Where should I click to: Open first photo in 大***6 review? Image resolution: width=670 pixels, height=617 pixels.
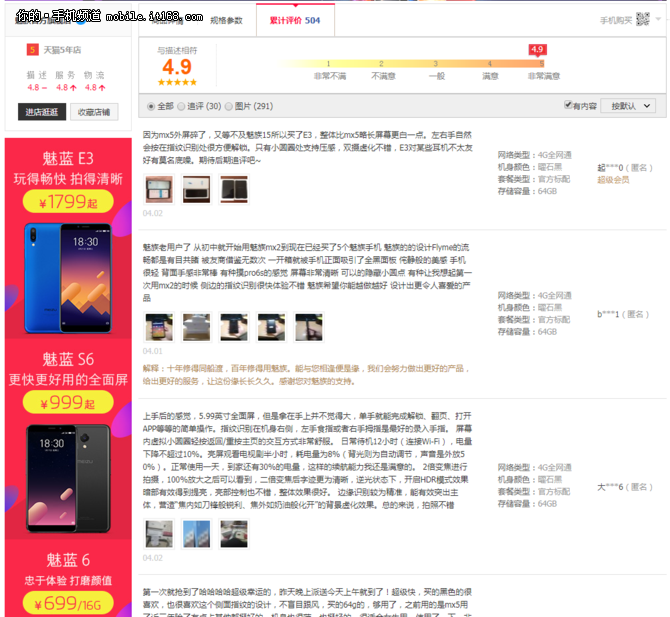pyautogui.click(x=159, y=534)
